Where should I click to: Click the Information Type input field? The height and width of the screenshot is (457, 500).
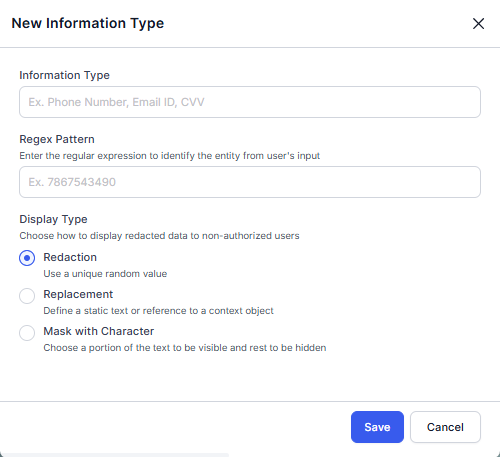click(250, 102)
